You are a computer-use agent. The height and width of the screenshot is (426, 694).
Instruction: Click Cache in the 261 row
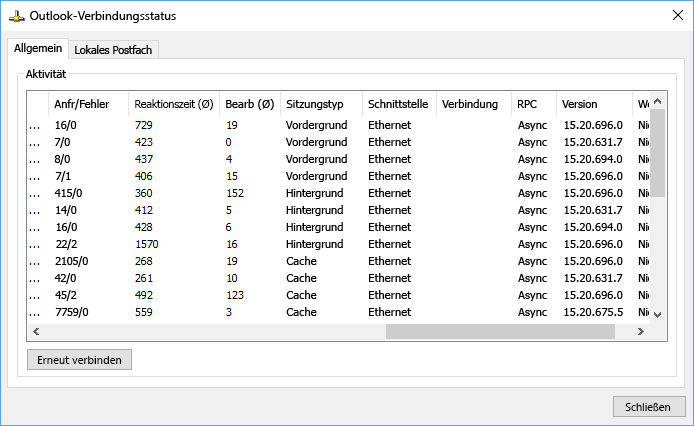click(x=301, y=278)
